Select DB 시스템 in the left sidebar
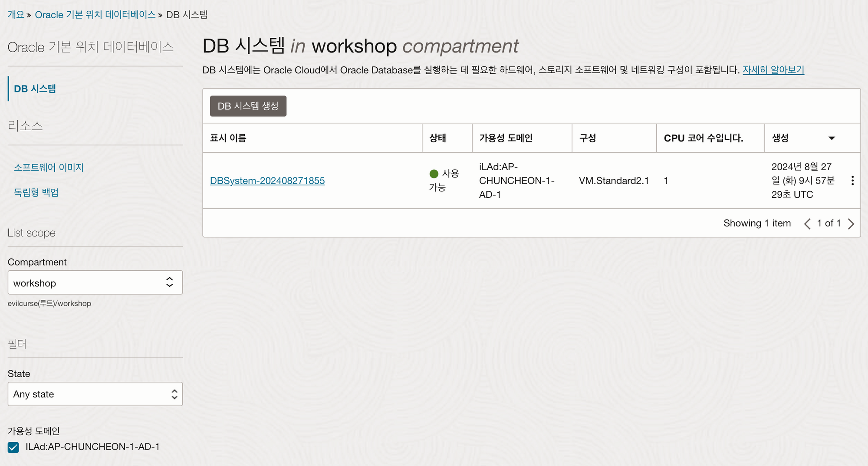 tap(35, 89)
